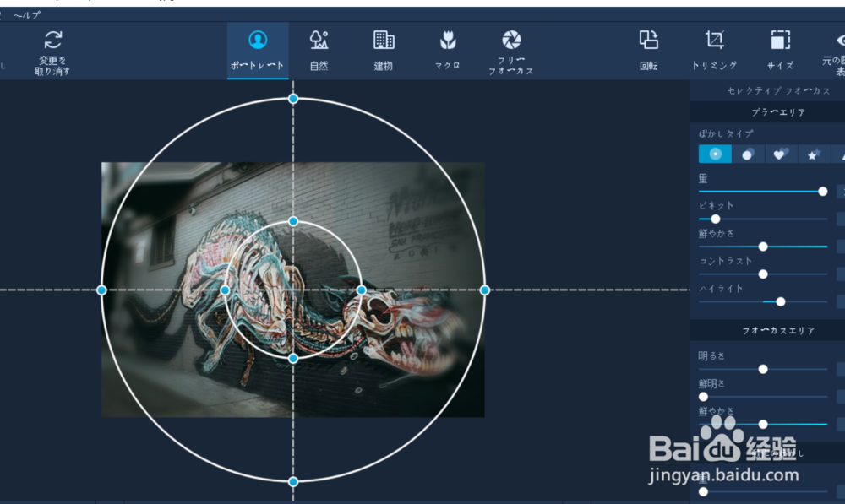Click the ブラーエリア section header
This screenshot has width=845, height=504.
click(x=778, y=112)
